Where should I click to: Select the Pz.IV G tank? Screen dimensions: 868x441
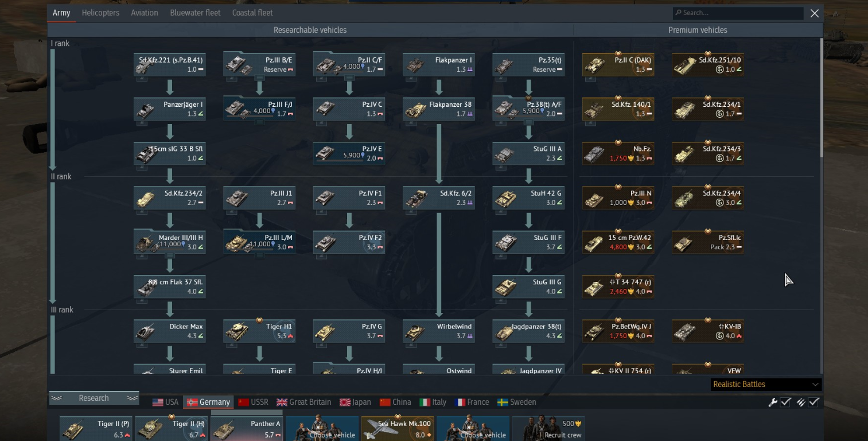tap(349, 331)
